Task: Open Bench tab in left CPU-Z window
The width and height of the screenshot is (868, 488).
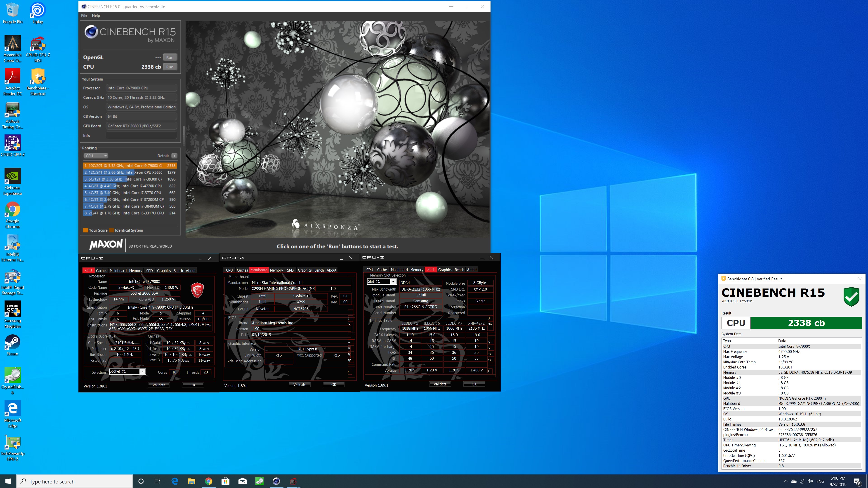Action: click(x=178, y=270)
